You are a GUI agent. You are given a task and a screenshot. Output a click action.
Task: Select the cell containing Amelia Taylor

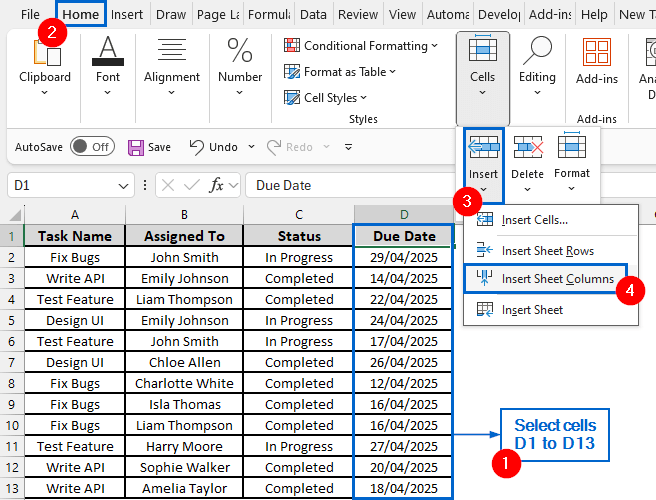click(184, 488)
